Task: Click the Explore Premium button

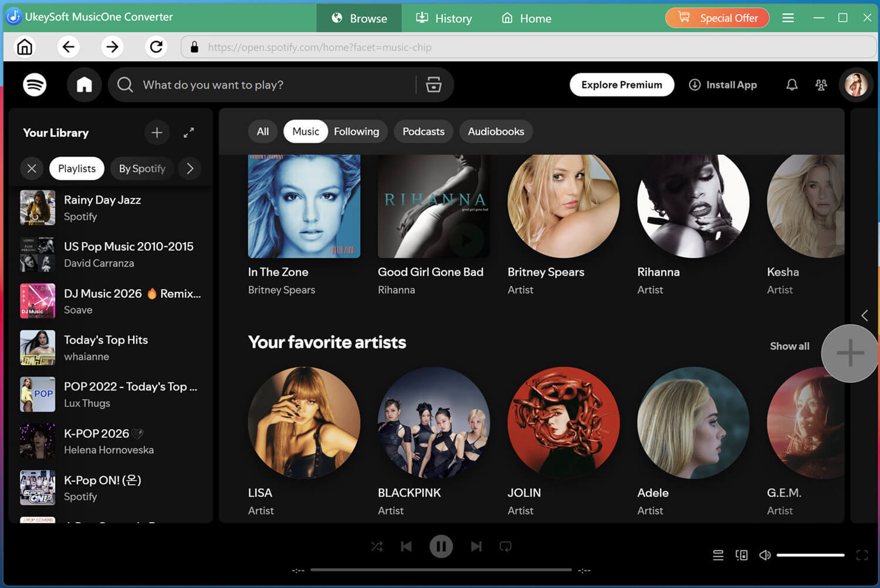Action: 621,85
